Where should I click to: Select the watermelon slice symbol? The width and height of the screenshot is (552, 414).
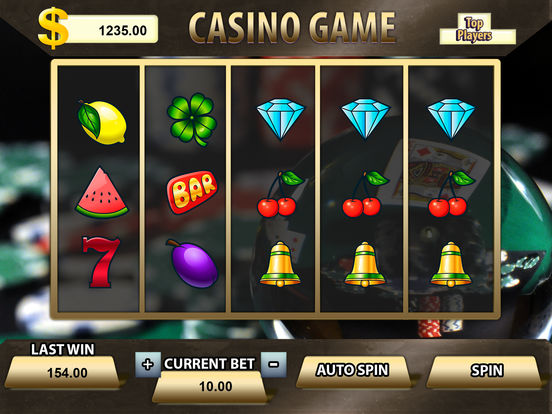[102, 193]
